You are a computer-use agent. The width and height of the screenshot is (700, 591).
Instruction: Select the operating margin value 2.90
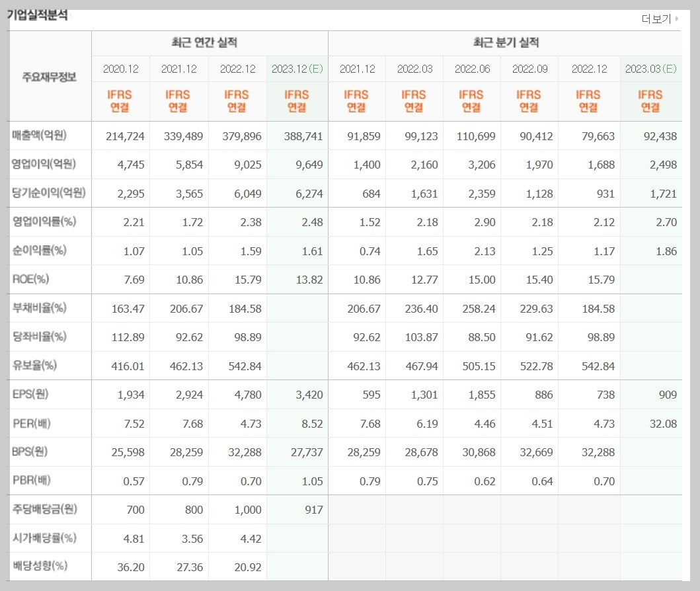[x=485, y=223]
